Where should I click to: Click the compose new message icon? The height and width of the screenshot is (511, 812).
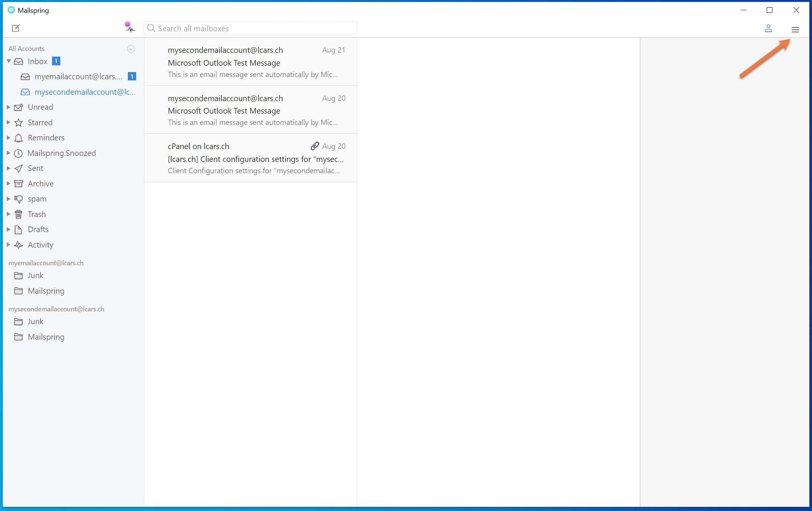(x=16, y=28)
